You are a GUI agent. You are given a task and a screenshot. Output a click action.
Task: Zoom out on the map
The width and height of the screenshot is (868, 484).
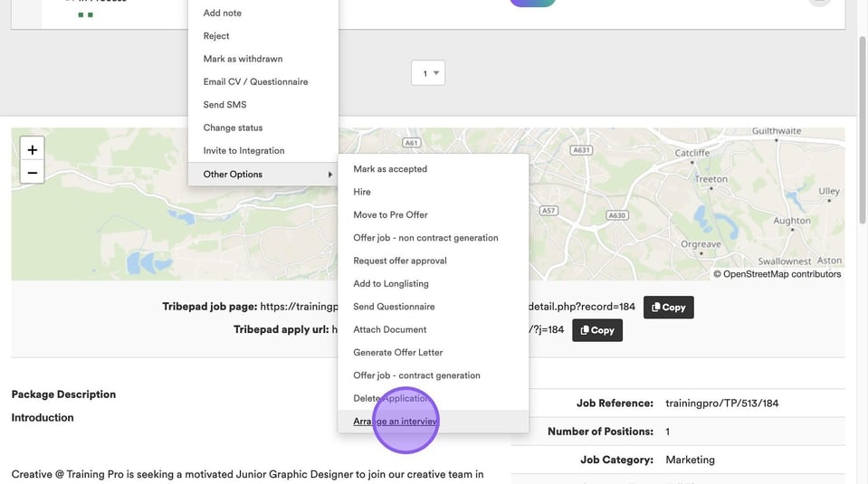pos(32,172)
